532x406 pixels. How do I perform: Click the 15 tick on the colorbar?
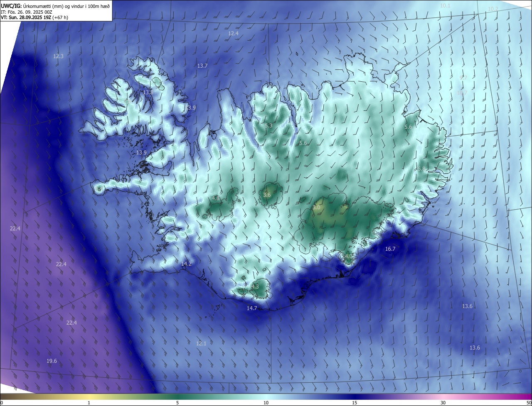click(x=355, y=403)
